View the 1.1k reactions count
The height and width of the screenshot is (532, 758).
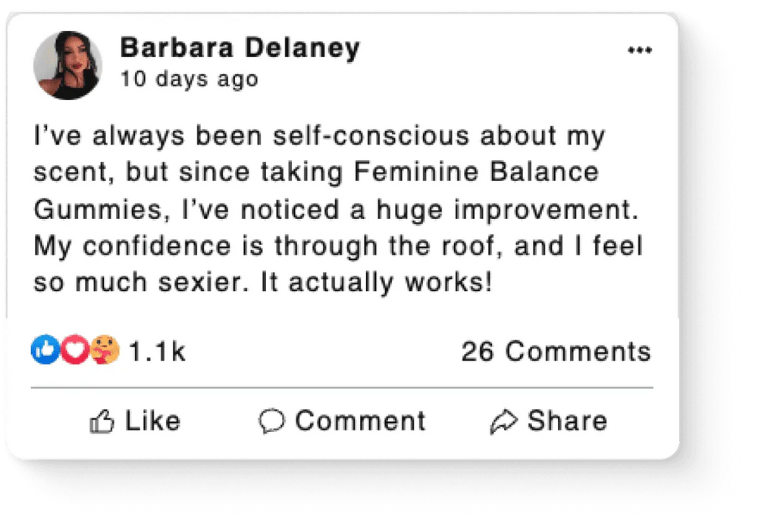click(x=157, y=352)
